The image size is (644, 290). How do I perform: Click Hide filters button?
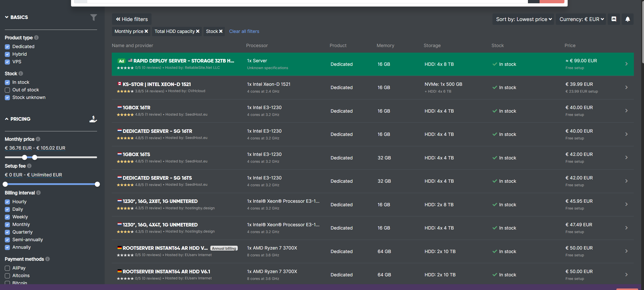click(x=132, y=19)
